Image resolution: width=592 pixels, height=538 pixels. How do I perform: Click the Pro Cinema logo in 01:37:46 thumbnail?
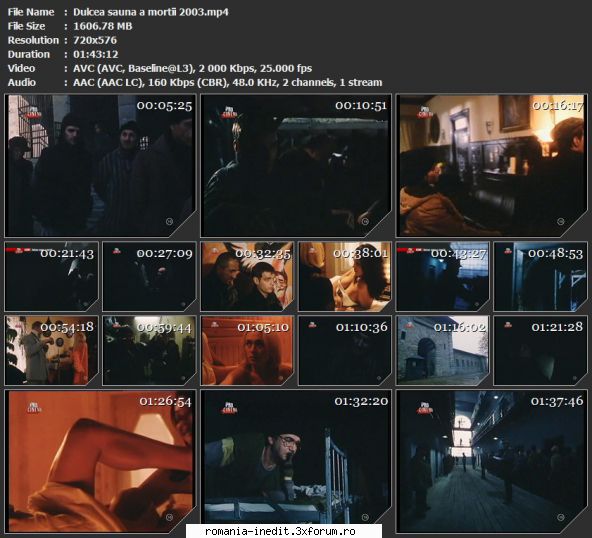point(425,408)
